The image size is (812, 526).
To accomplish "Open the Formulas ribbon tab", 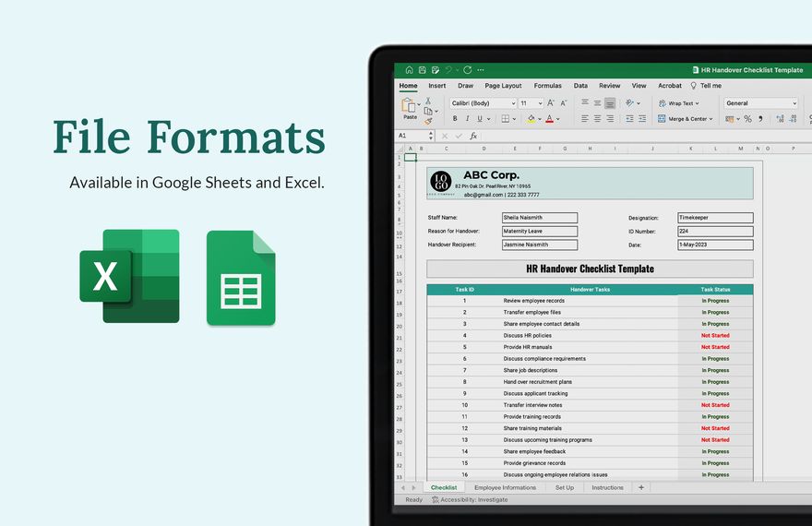I will (547, 86).
